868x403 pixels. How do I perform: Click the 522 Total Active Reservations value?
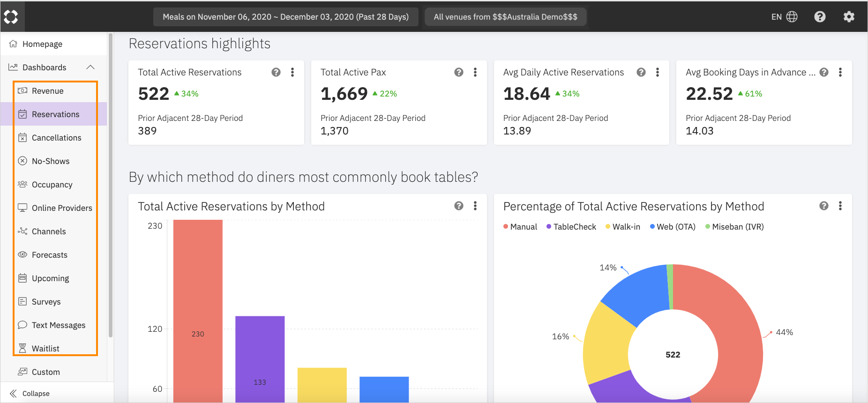point(154,94)
